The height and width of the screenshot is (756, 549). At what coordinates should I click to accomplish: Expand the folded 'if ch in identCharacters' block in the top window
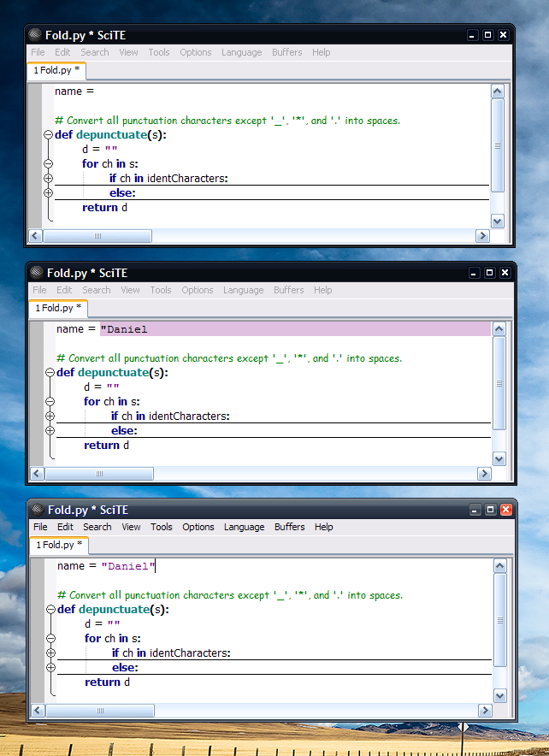[x=48, y=178]
